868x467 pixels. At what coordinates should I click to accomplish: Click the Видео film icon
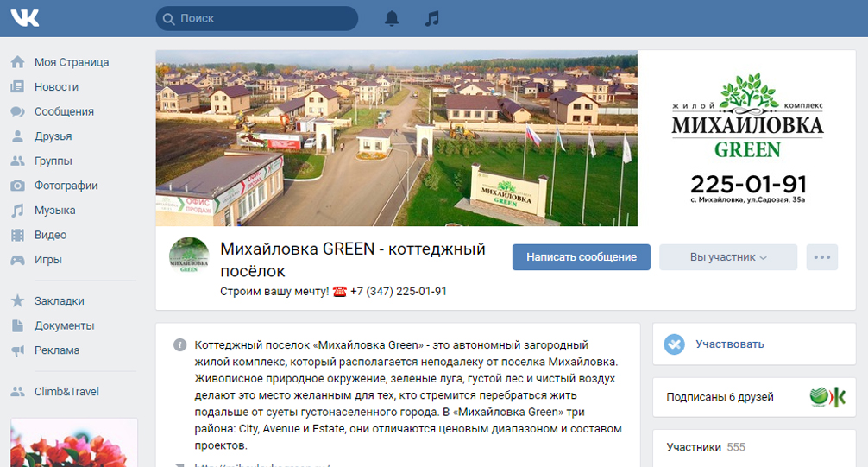coord(18,235)
